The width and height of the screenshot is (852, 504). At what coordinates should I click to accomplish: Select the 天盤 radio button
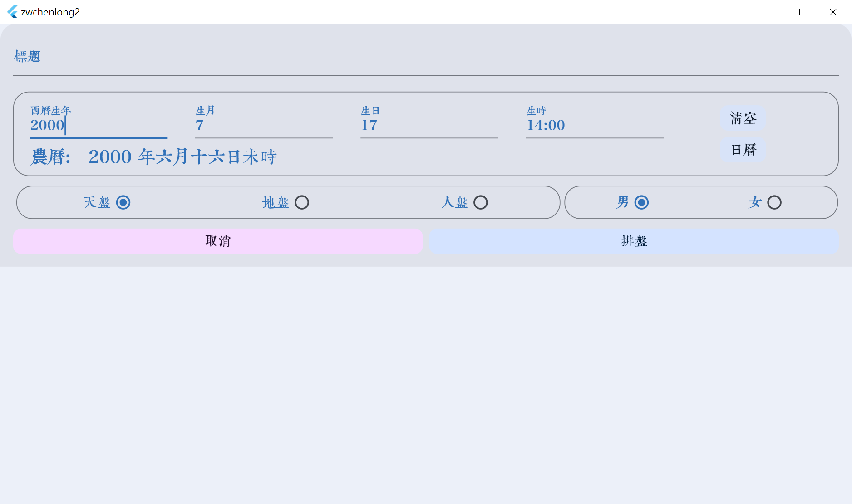coord(123,202)
